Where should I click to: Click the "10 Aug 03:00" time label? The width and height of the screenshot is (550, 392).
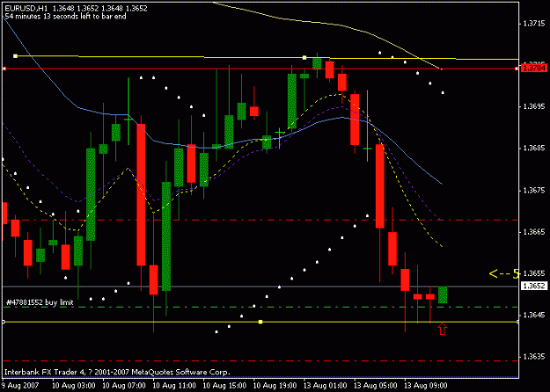(74, 385)
